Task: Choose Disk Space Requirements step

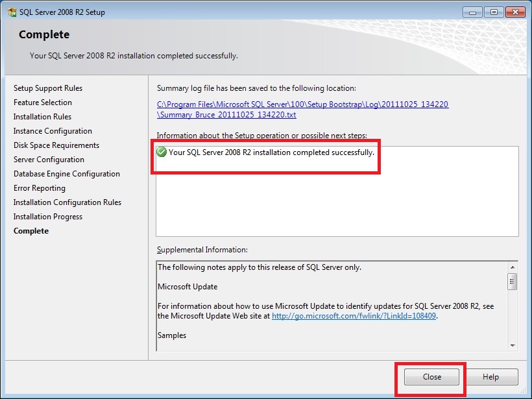Action: pyautogui.click(x=56, y=145)
